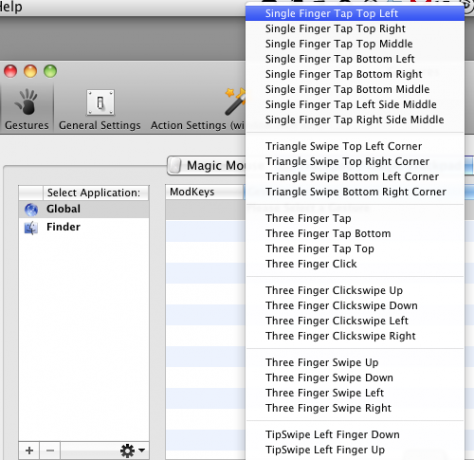
Task: Open the Gestures hand icon tab
Action: coord(26,102)
